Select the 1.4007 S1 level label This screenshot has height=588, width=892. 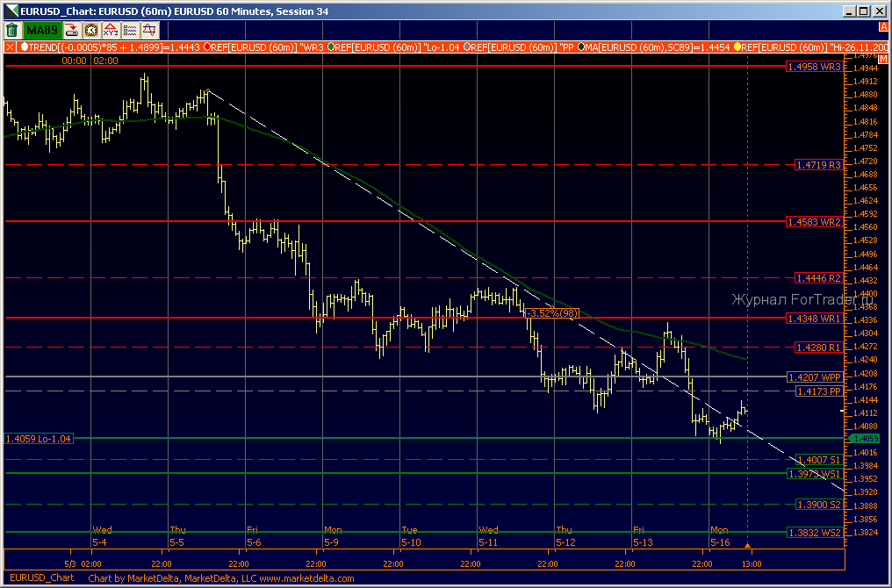(x=818, y=460)
